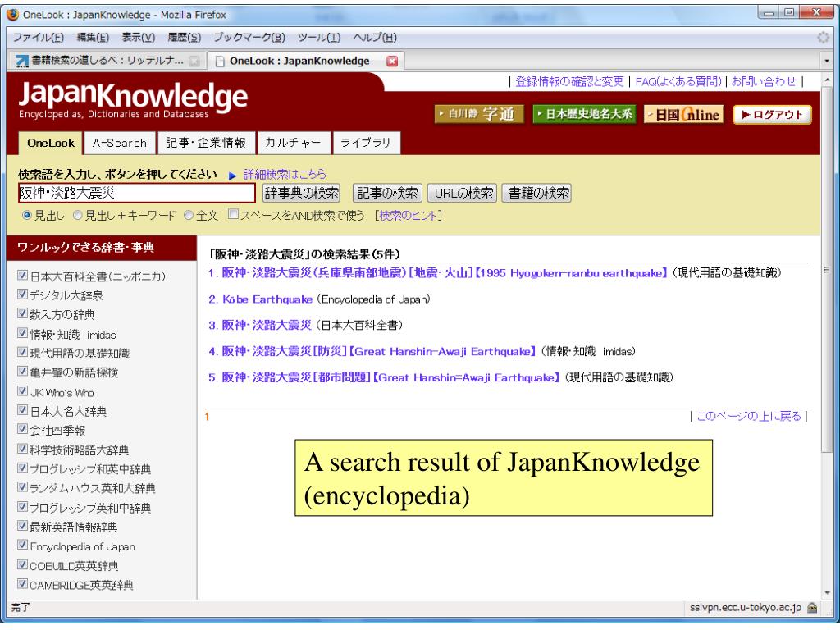The image size is (840, 630).
Task: Uncheck 数え方の辞典 checkbox
Action: 22,313
